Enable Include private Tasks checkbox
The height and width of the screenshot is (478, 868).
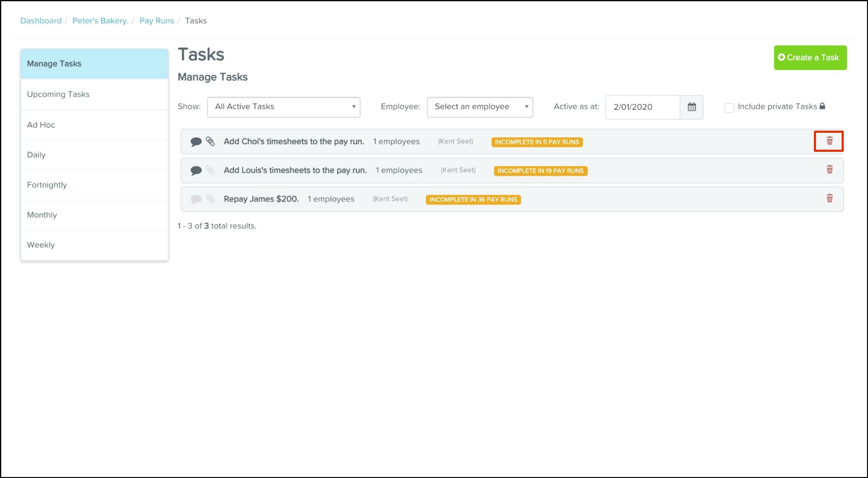729,107
